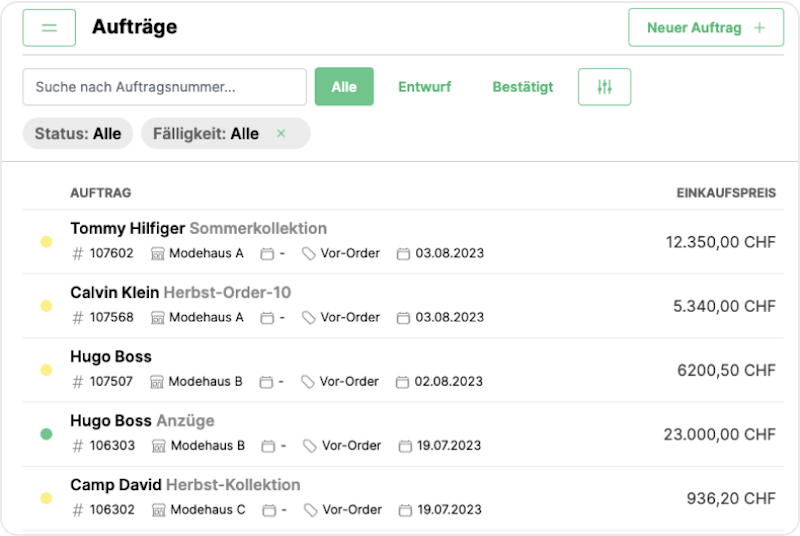The image size is (800, 536).
Task: Click Modehaus A in order 107602 row
Action: [206, 253]
